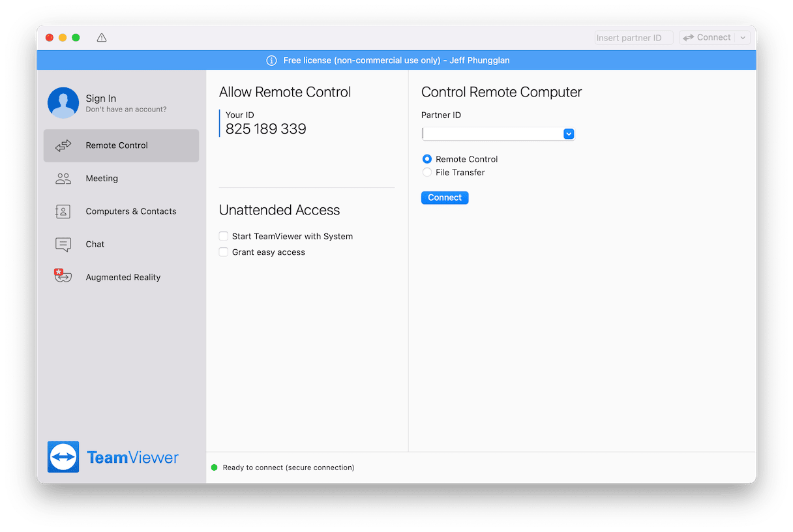Image resolution: width=793 pixels, height=532 pixels.
Task: Click the TeamViewer logo icon
Action: [x=63, y=457]
